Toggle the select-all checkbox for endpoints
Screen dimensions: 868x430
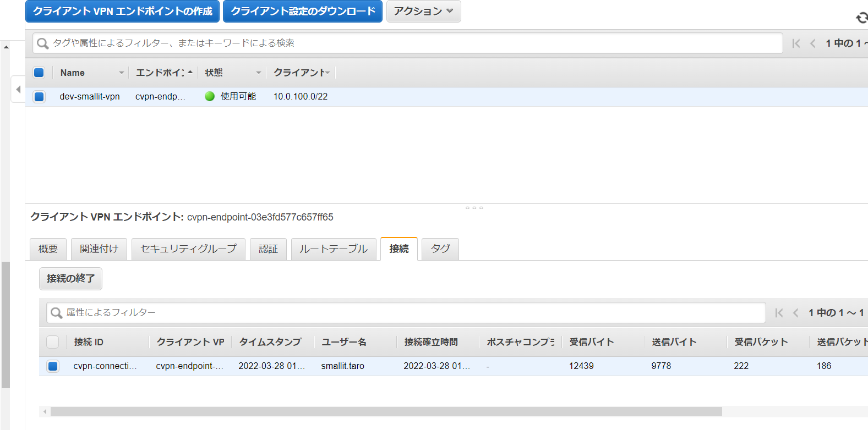[39, 73]
